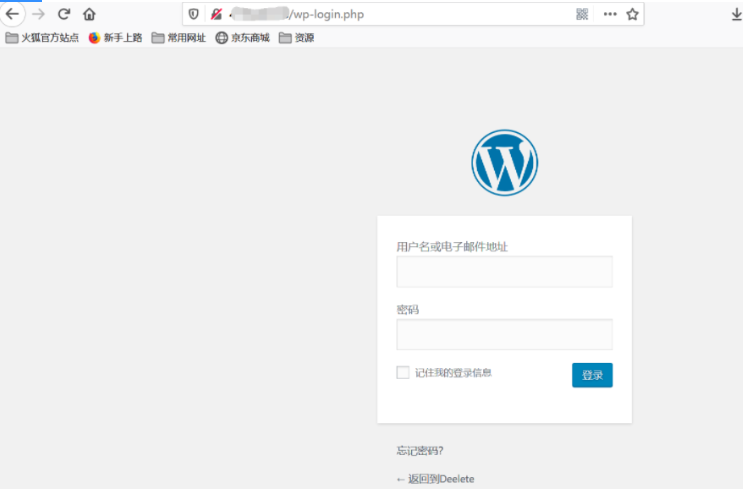Image resolution: width=743 pixels, height=489 pixels.
Task: Follow the 返回到Deelete link
Action: pos(435,479)
